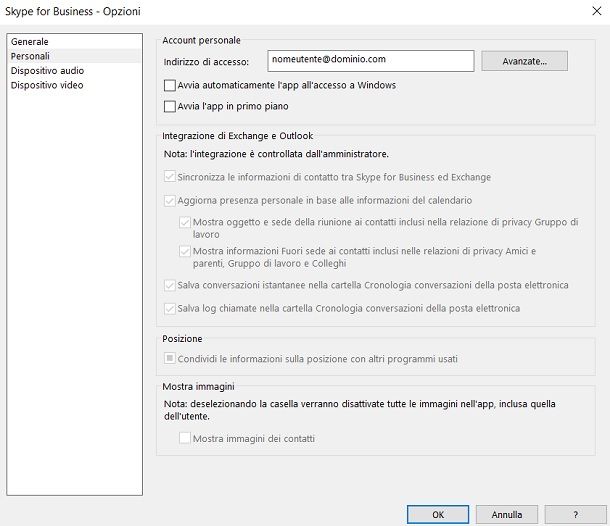Click the note about deselezionando la casella
The height and width of the screenshot is (526, 610).
coord(359,410)
